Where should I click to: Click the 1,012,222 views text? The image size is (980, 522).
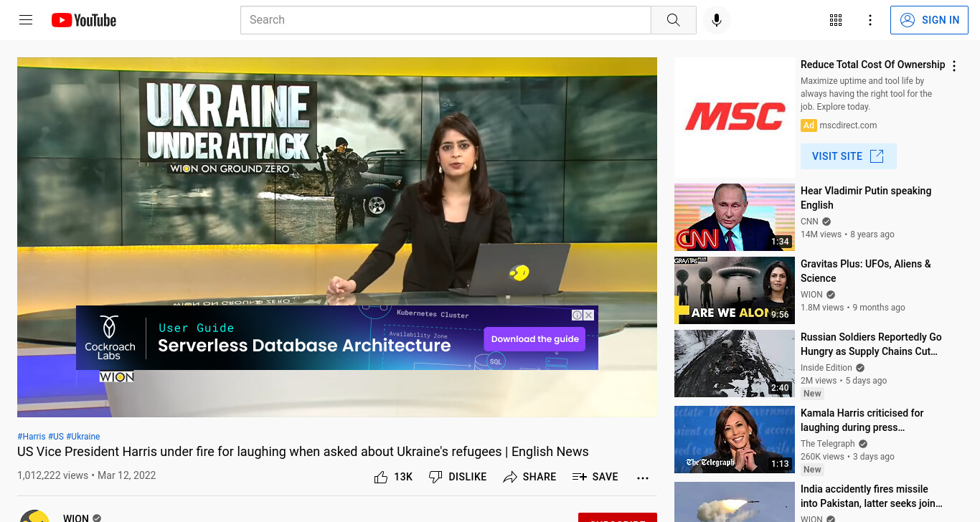[52, 475]
